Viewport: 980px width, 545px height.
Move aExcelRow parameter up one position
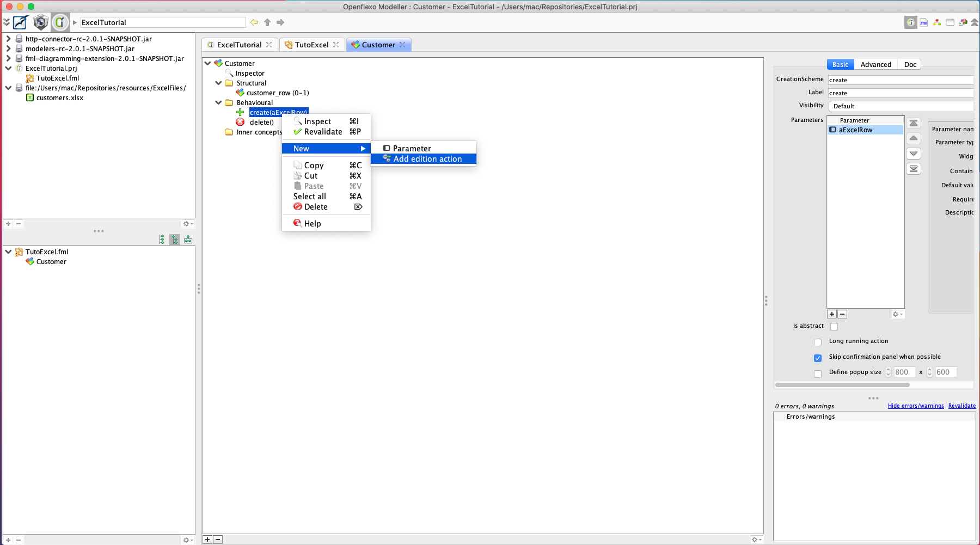(x=914, y=138)
